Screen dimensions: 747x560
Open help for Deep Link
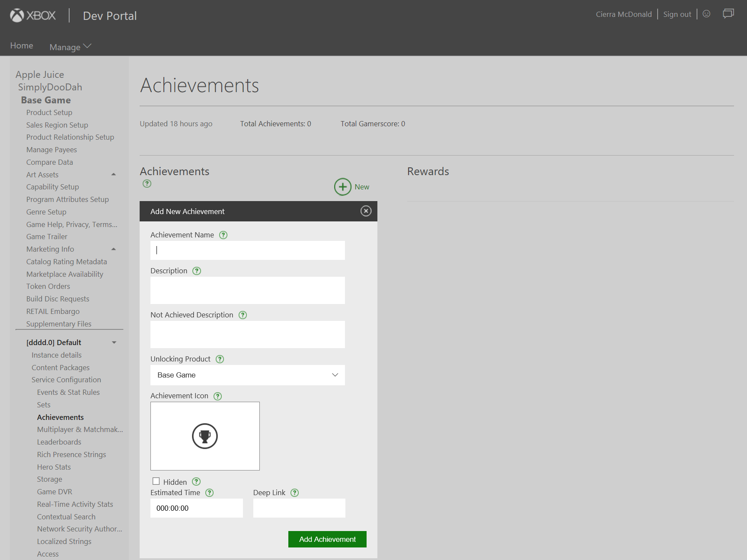coord(295,493)
